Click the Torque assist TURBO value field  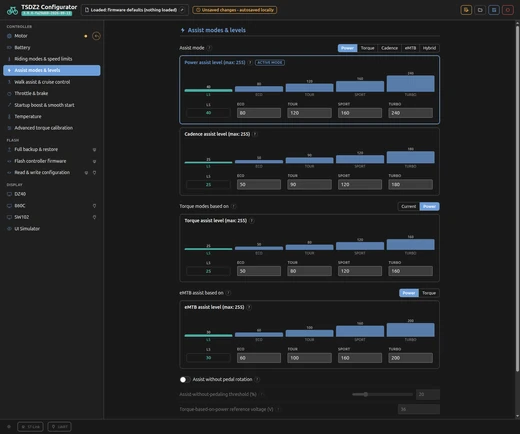click(x=410, y=271)
